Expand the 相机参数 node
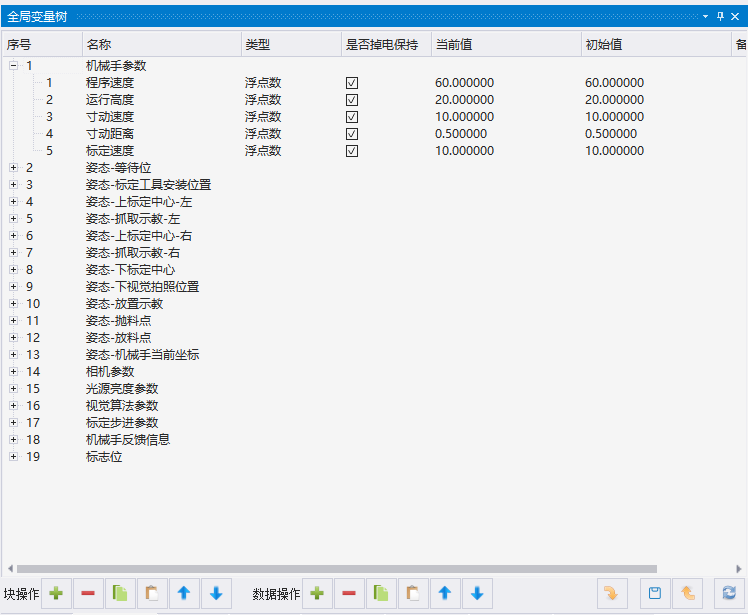This screenshot has width=748, height=615. (14, 372)
